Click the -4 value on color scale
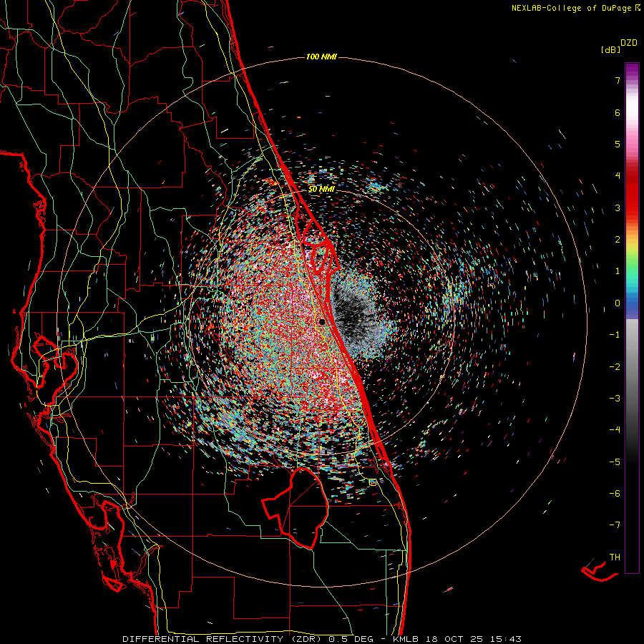 [615, 429]
